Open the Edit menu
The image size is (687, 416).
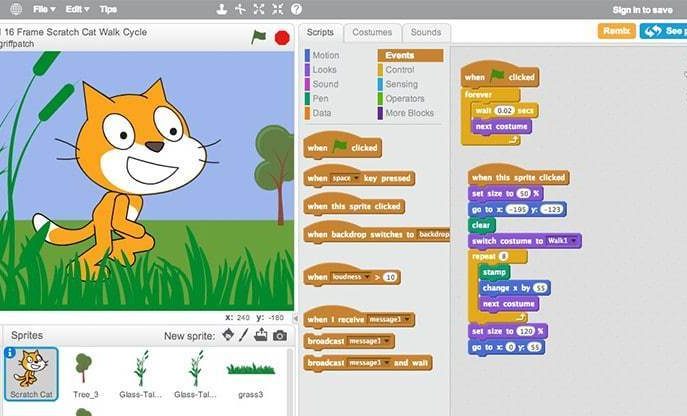click(77, 9)
